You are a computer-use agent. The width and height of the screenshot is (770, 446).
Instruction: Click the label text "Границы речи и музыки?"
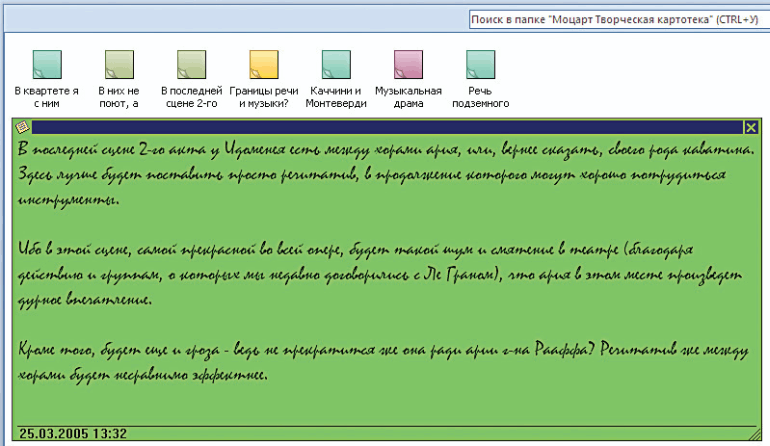click(264, 97)
